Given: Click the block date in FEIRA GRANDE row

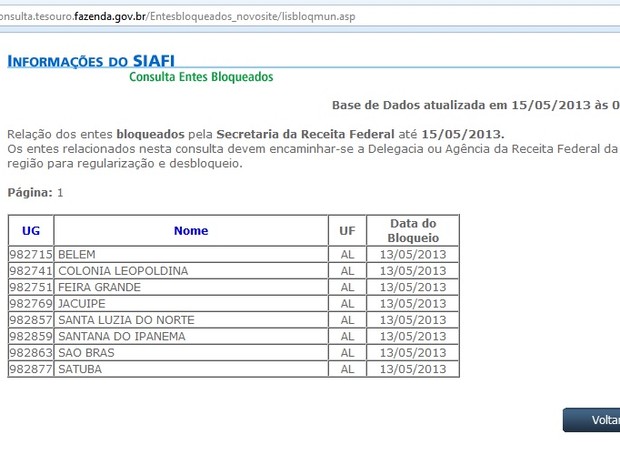Looking at the screenshot, I should click(x=413, y=287).
